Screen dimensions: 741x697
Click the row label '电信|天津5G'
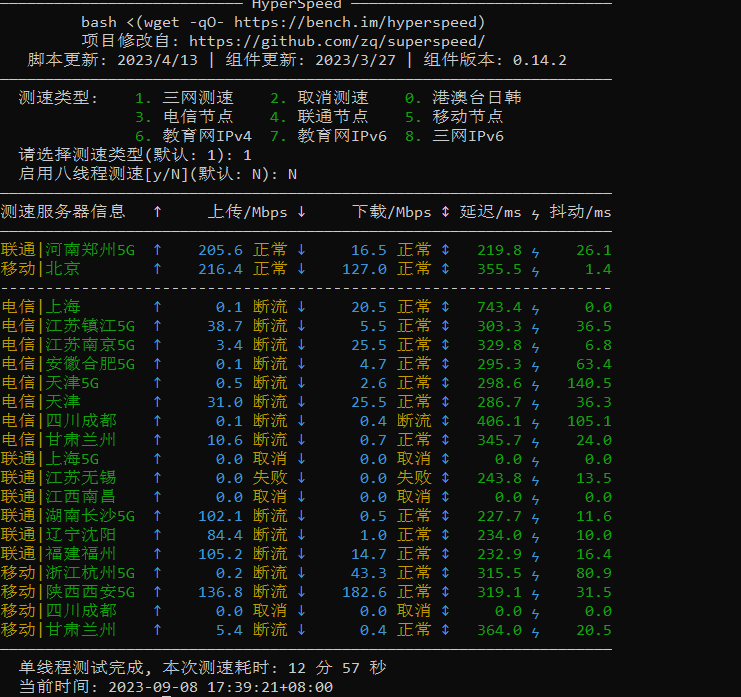[50, 383]
